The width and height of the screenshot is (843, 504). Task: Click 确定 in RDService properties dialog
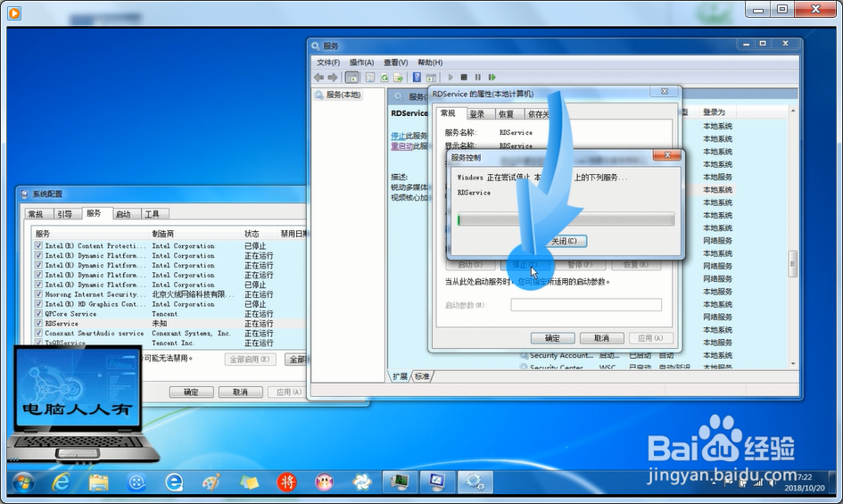[x=552, y=338]
